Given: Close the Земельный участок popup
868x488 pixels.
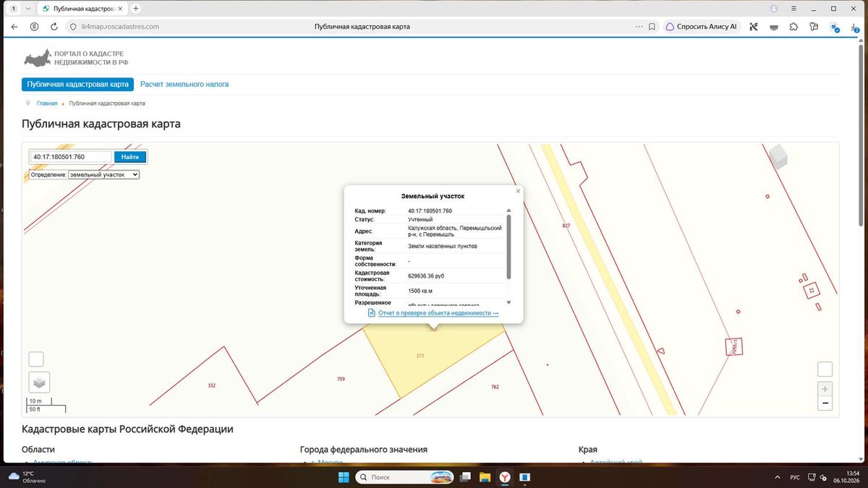Looking at the screenshot, I should [x=518, y=191].
